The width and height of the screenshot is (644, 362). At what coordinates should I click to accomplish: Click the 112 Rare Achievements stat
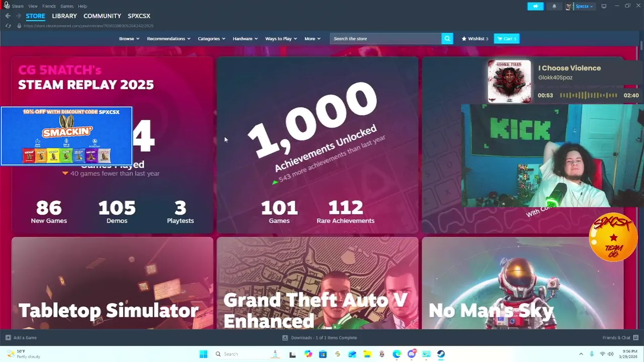point(345,212)
